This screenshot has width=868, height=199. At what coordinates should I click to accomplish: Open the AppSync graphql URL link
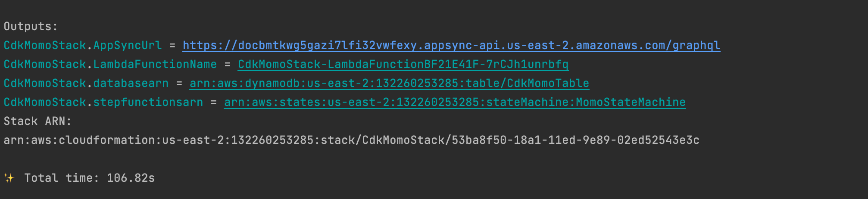451,46
